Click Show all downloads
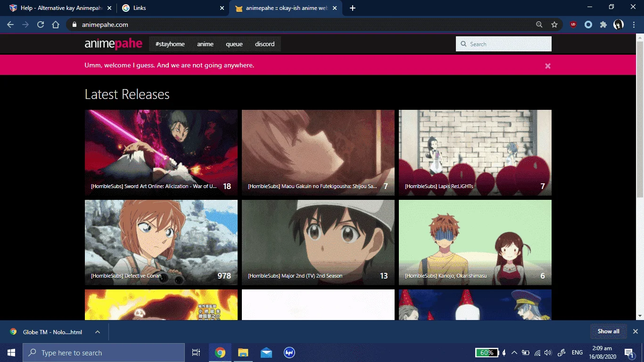Image resolution: width=644 pixels, height=362 pixels. pos(608,331)
